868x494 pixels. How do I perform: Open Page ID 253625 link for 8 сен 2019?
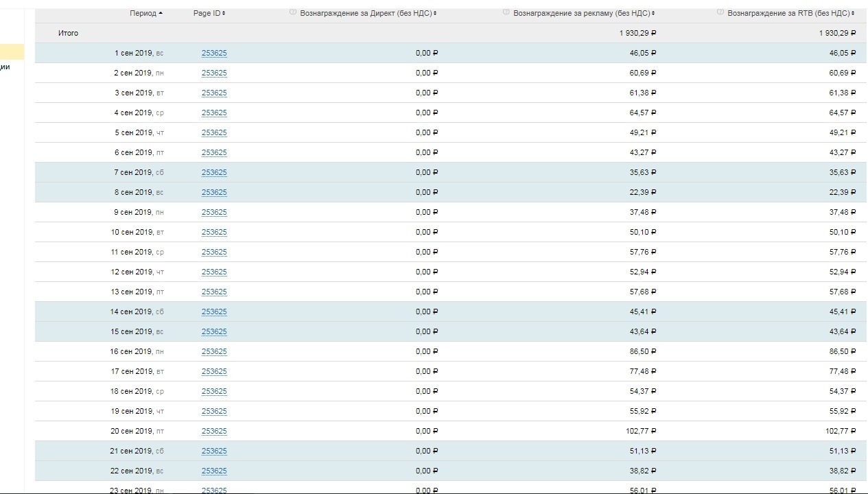pos(214,192)
